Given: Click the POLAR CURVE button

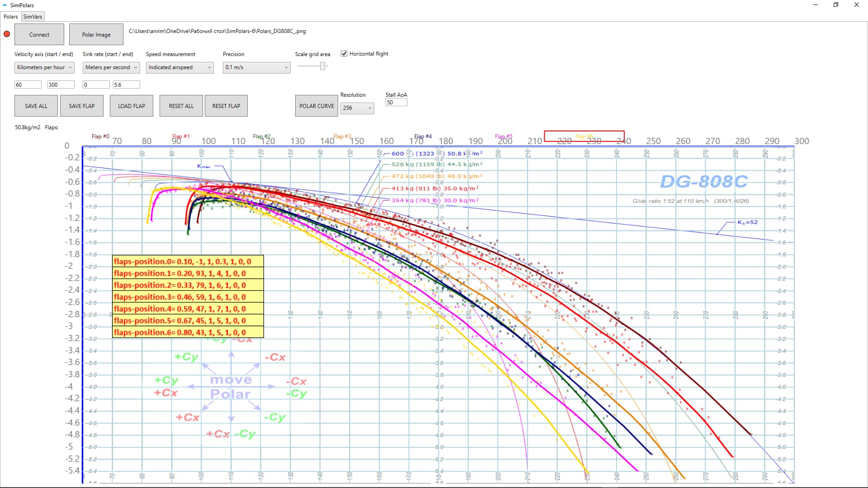Looking at the screenshot, I should click(x=316, y=106).
